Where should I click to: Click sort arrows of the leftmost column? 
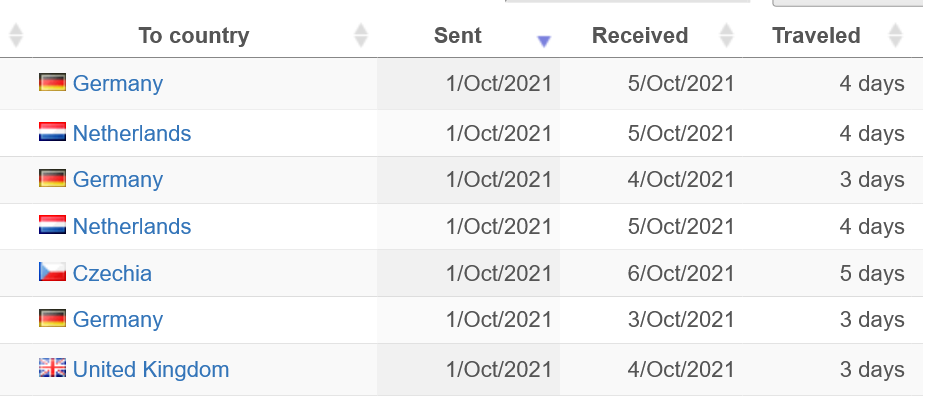pos(16,36)
